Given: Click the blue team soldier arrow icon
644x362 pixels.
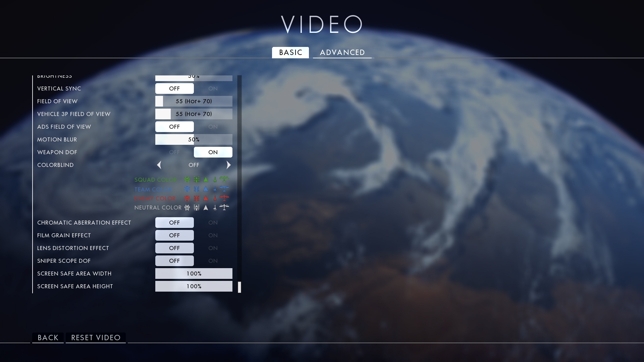Looking at the screenshot, I should 206,189.
